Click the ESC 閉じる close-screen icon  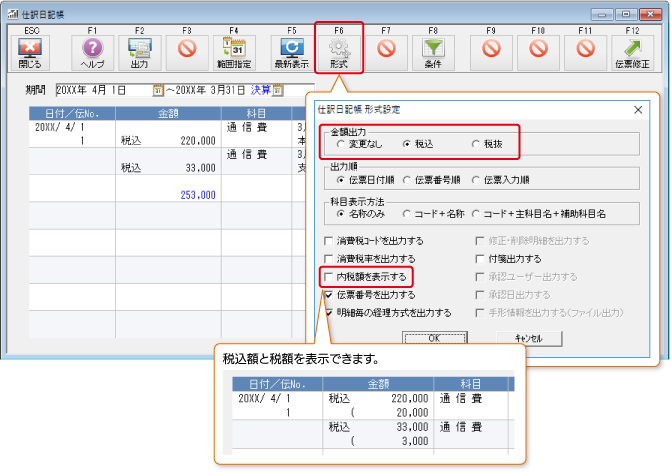[30, 53]
